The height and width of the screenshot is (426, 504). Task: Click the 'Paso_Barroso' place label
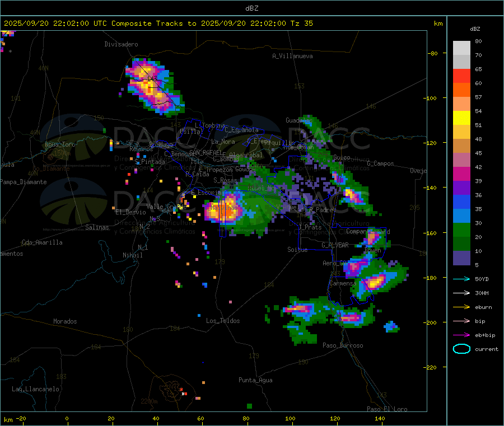[x=343, y=345]
